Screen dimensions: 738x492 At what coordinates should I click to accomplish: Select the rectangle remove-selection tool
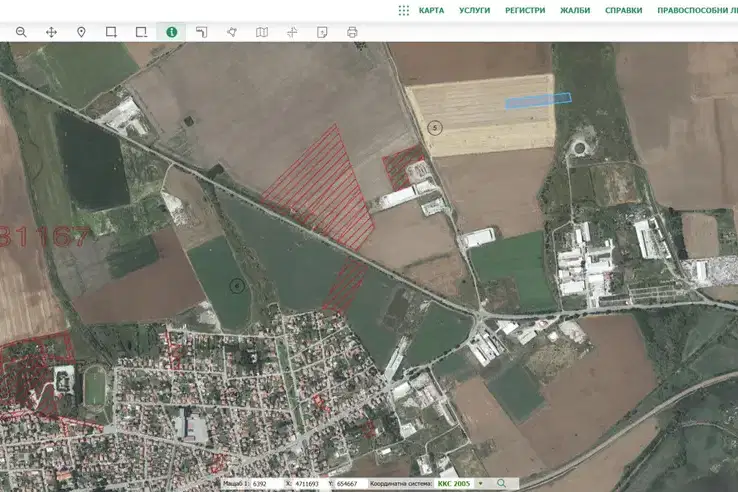pos(141,32)
